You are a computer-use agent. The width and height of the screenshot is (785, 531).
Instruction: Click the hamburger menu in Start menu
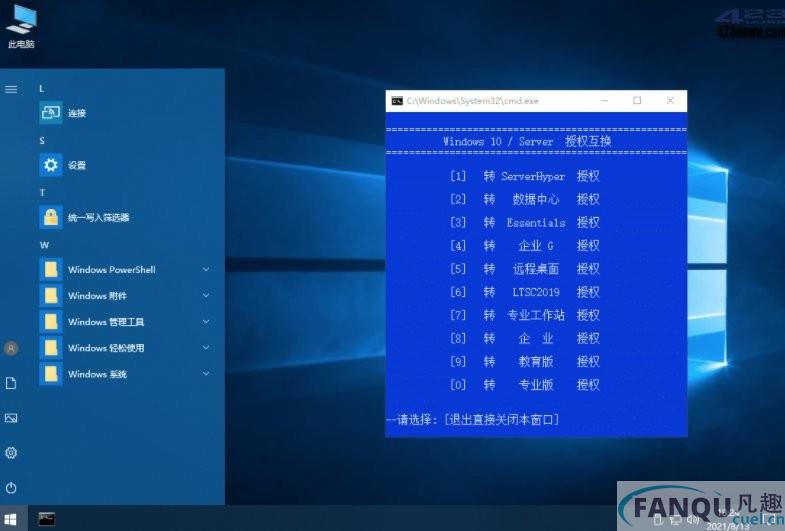11,89
